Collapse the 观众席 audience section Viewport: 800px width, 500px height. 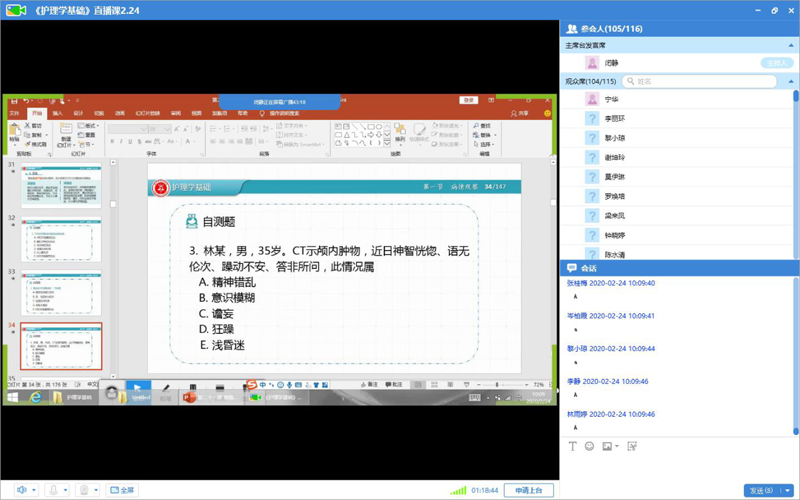click(x=792, y=81)
